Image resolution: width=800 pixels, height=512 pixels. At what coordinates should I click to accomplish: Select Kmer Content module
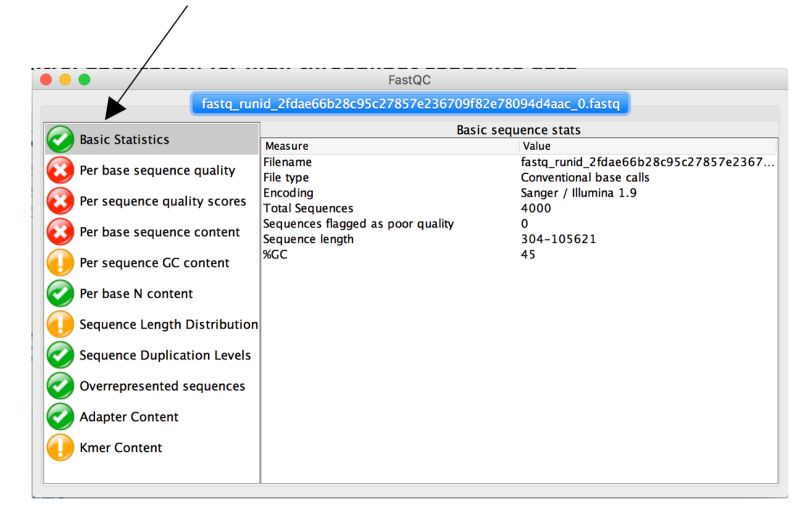coord(152,448)
